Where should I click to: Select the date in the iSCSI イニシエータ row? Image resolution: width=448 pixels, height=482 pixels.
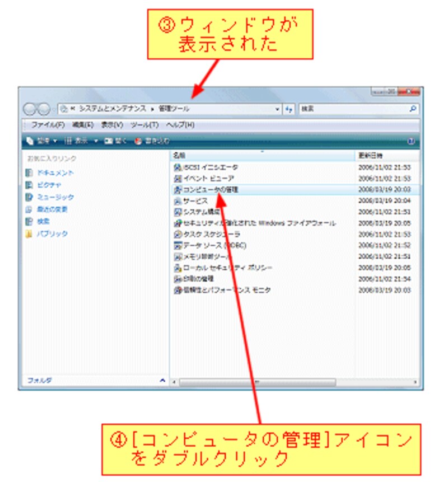click(x=384, y=167)
